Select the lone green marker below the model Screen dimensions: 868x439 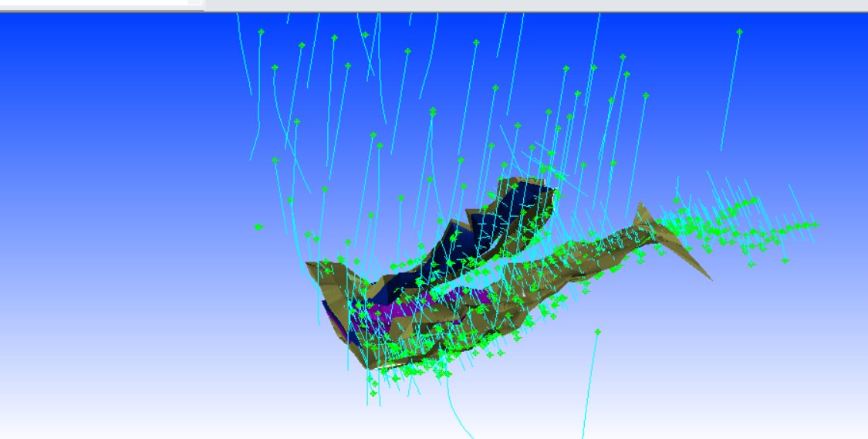pyautogui.click(x=597, y=332)
